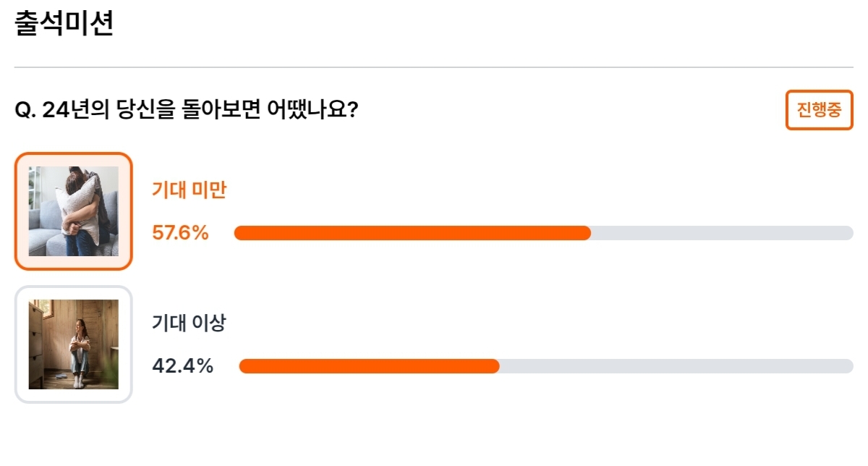Click the gray remainder of 기대 미만 bar
Screen dimensions: 868x466
(722, 233)
